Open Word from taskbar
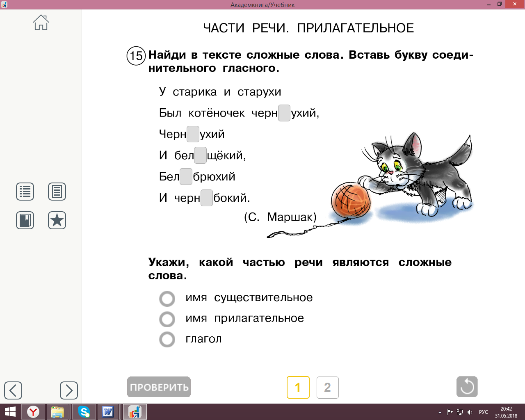Image resolution: width=525 pixels, height=420 pixels. click(x=108, y=412)
